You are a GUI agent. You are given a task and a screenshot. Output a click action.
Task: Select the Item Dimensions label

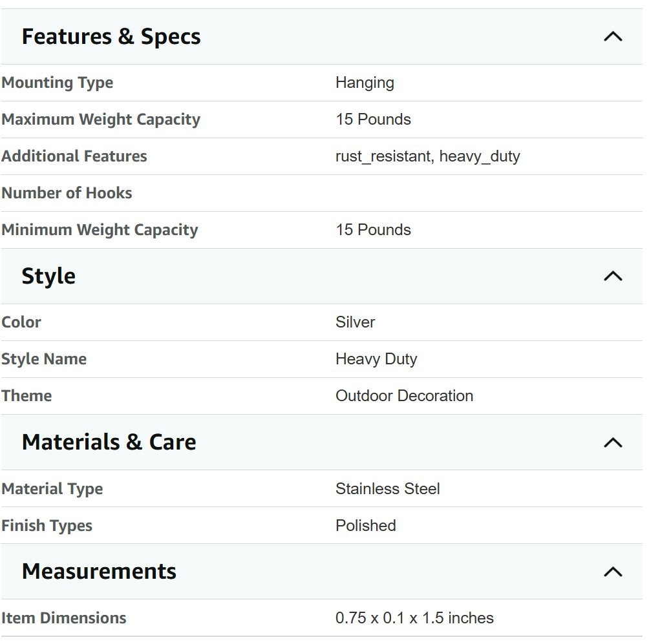click(x=64, y=618)
